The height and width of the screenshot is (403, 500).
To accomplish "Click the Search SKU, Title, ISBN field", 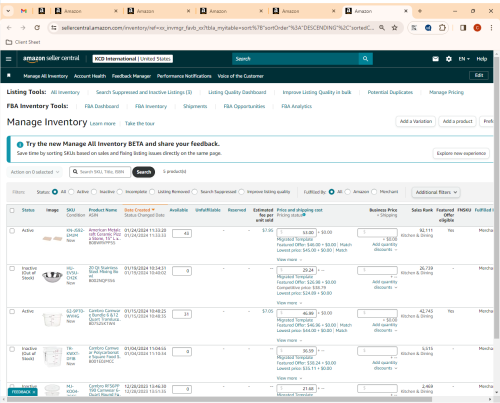I will coord(100,172).
